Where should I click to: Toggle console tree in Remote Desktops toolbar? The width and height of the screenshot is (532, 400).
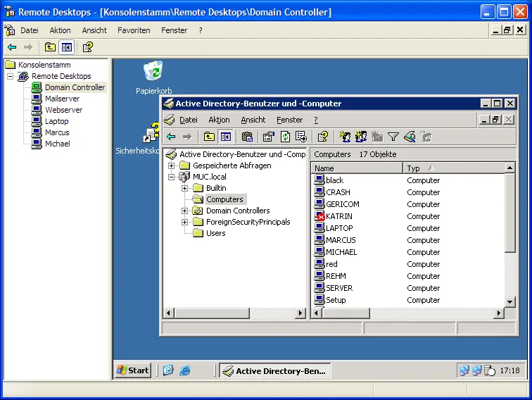[x=66, y=47]
